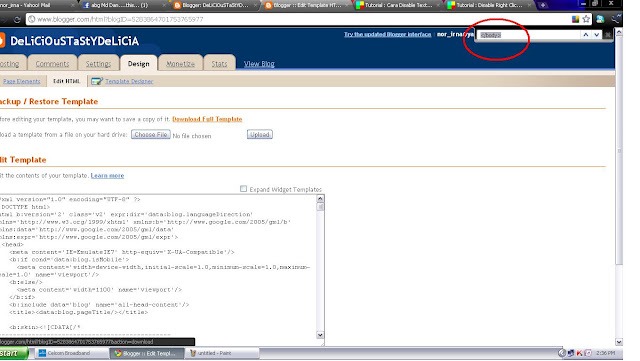
Task: Click the system tray clock
Action: click(x=605, y=353)
